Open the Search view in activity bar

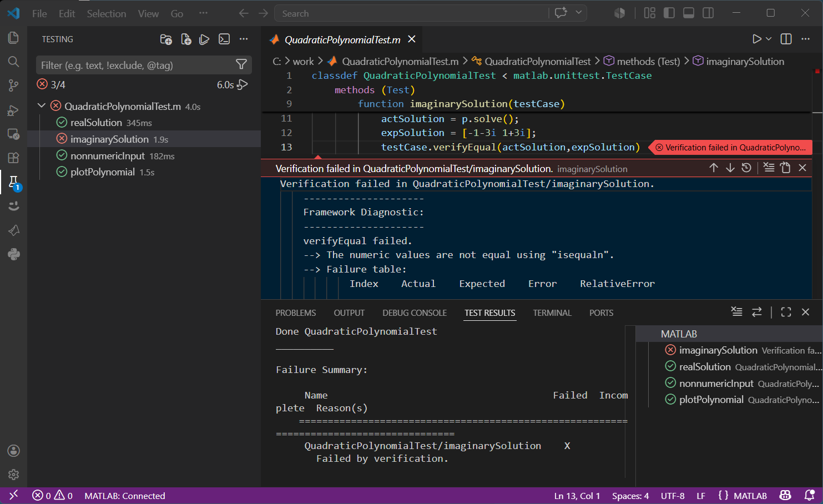coord(13,62)
